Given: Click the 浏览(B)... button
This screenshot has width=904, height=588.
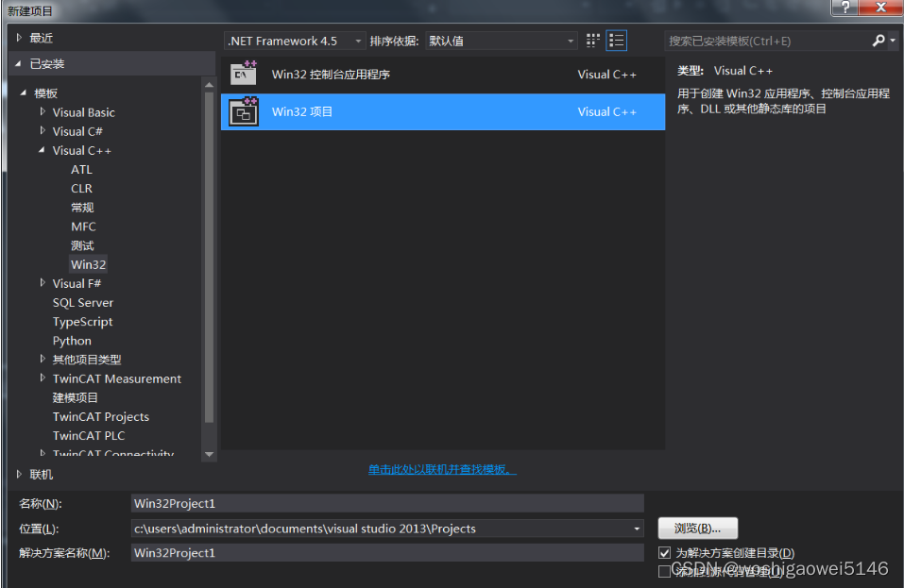Looking at the screenshot, I should [698, 529].
